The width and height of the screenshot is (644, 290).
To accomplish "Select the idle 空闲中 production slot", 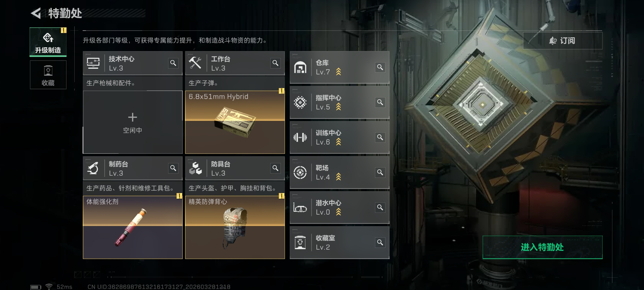I will coord(133,122).
